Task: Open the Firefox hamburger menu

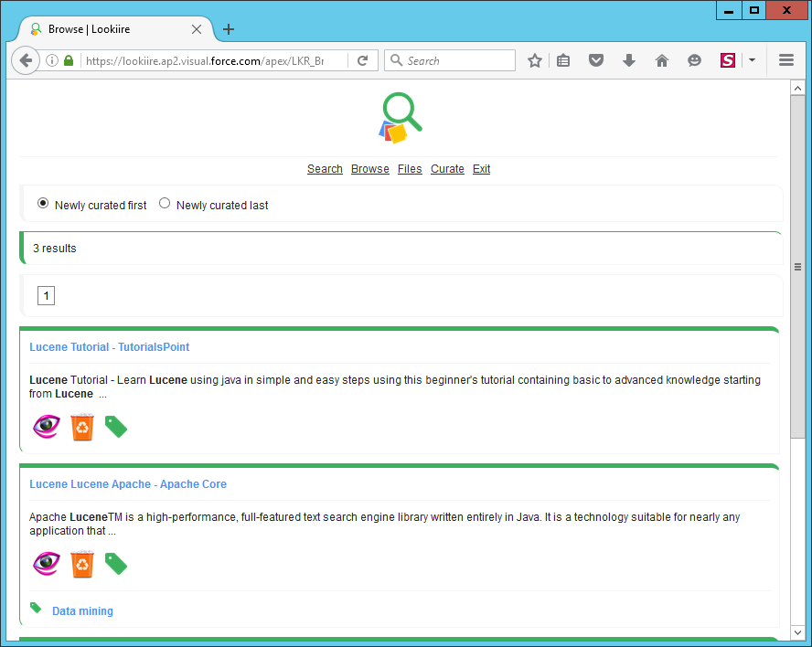Action: (x=785, y=60)
